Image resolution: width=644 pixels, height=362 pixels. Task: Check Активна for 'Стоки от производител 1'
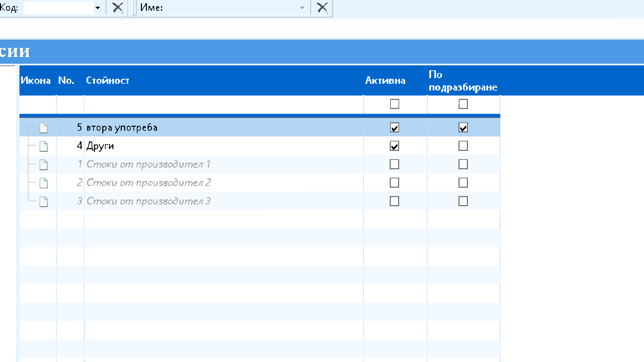pos(394,164)
